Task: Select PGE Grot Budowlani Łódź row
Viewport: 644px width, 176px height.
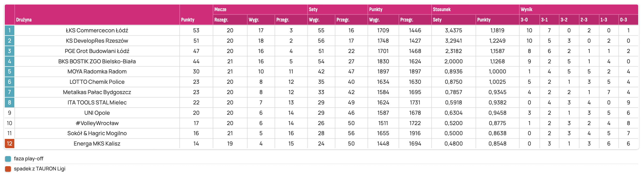Action: (x=97, y=51)
